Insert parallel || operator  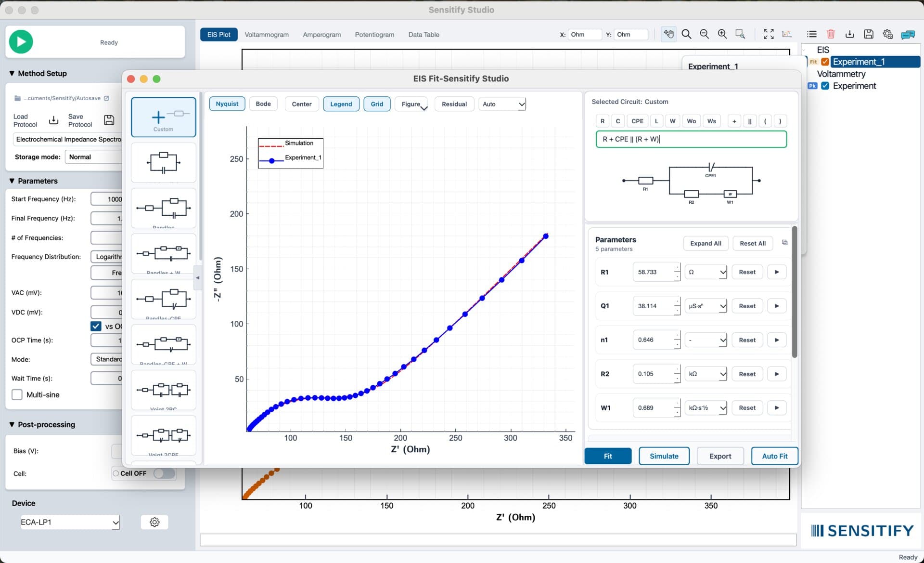click(749, 121)
